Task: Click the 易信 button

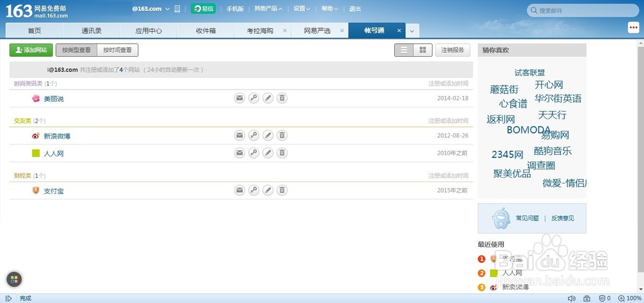Action: click(x=204, y=8)
